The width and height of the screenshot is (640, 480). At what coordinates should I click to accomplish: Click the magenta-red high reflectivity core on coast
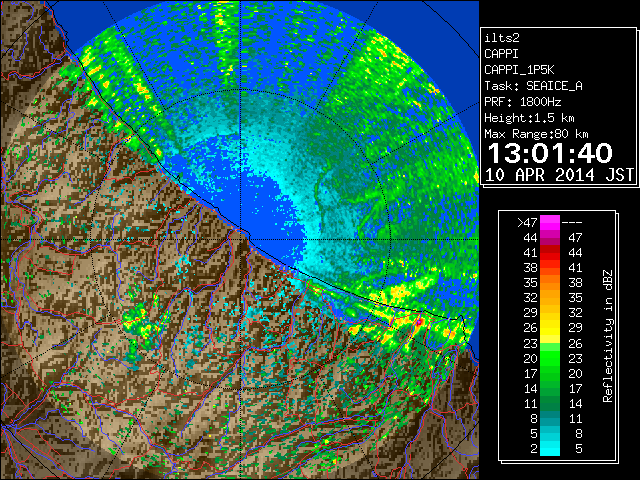coord(419,322)
